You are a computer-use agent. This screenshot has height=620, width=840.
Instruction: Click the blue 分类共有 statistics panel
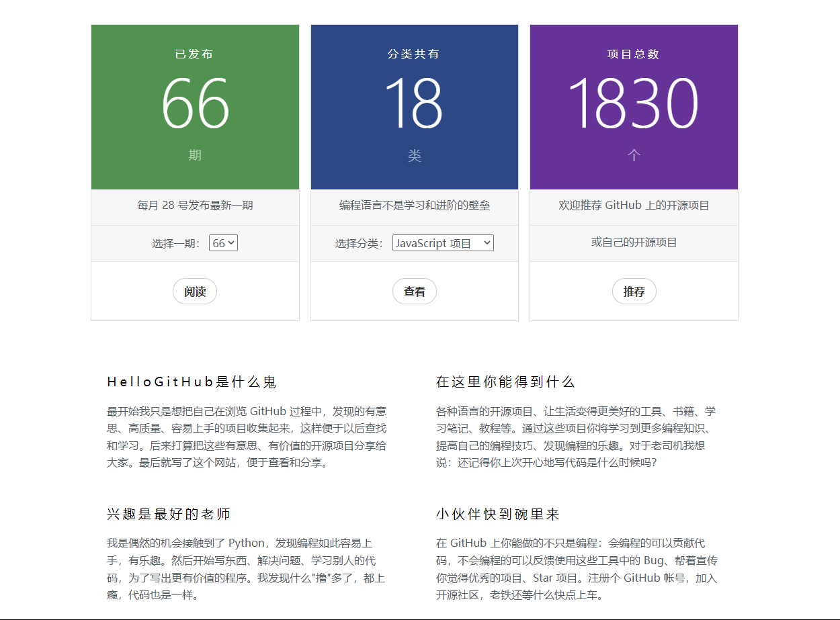[414, 106]
